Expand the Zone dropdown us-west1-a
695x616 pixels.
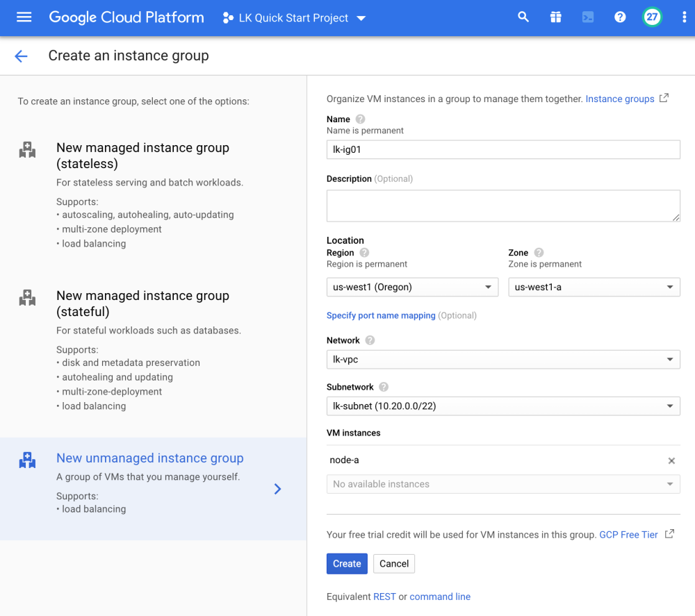(594, 287)
